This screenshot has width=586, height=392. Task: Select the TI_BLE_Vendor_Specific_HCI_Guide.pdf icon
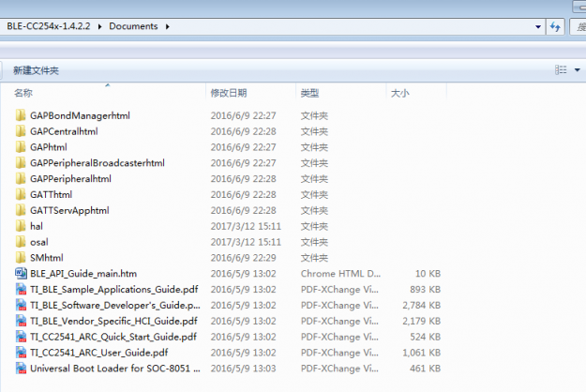pyautogui.click(x=21, y=321)
